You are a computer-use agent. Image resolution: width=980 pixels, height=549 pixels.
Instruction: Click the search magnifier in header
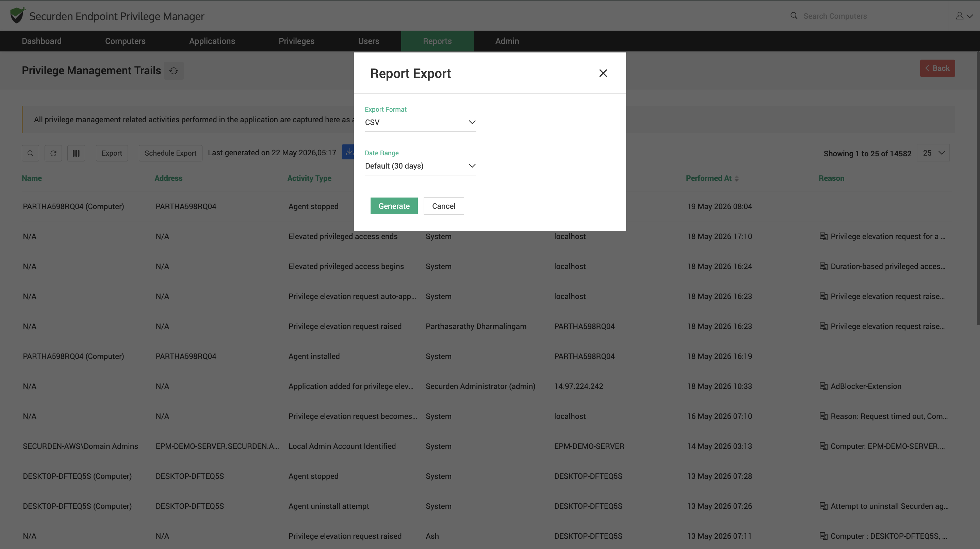click(x=794, y=16)
